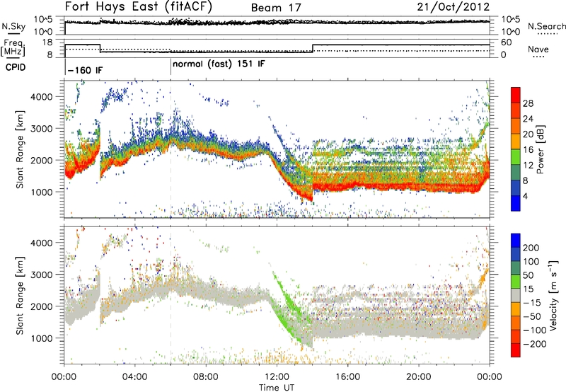Screen dimensions: 566x392
Task: Click the 'CPID' row label
Action: [16, 67]
